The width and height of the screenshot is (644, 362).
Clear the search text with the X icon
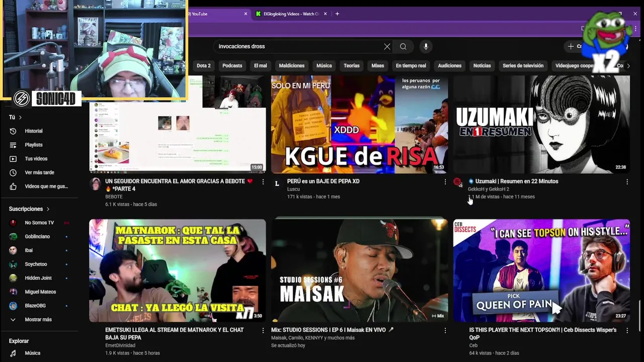tap(387, 46)
